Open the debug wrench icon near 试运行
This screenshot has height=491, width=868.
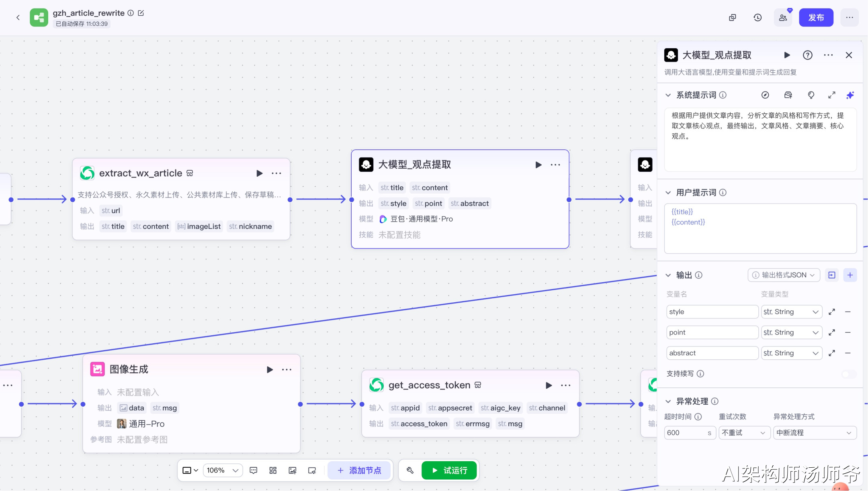pos(410,471)
